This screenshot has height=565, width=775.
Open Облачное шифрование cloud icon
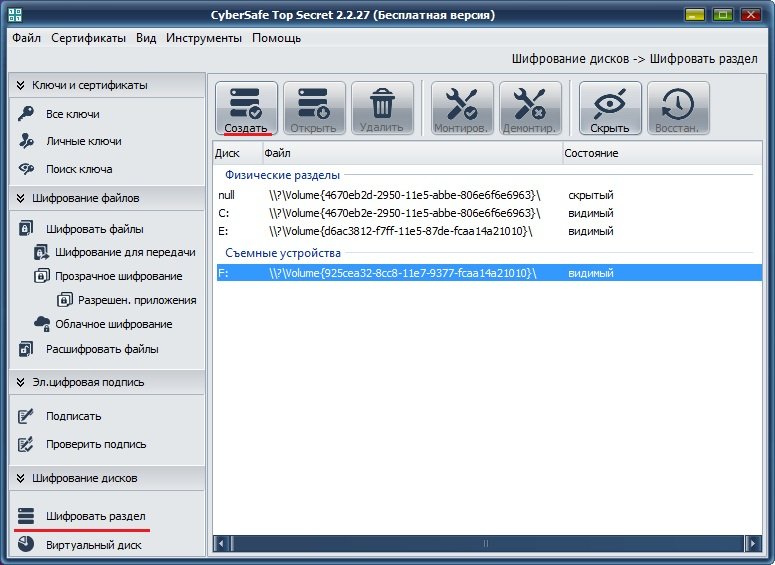(x=42, y=324)
